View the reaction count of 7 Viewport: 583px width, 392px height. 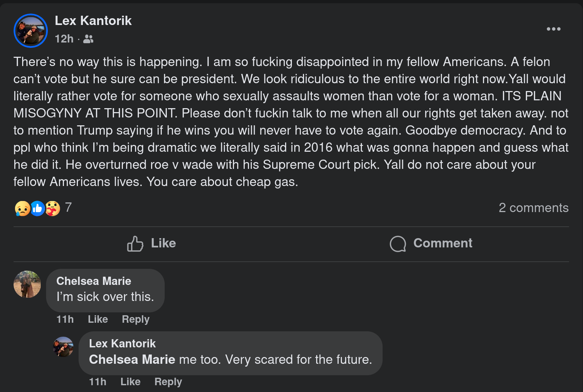69,207
